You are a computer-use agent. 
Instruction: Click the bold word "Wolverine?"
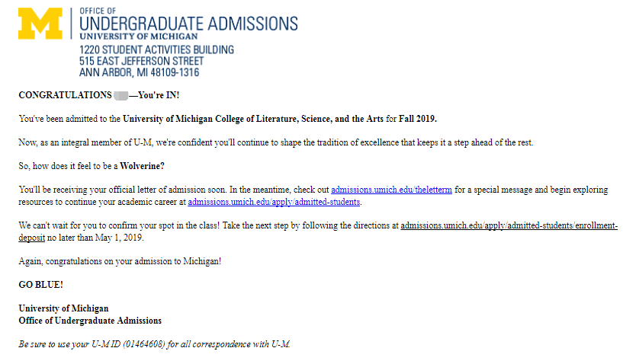tap(143, 166)
